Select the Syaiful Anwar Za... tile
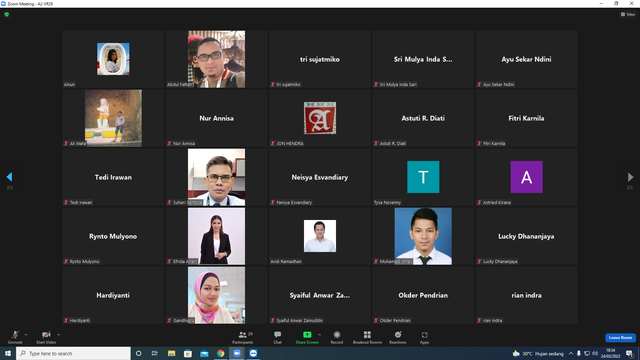 [x=320, y=295]
